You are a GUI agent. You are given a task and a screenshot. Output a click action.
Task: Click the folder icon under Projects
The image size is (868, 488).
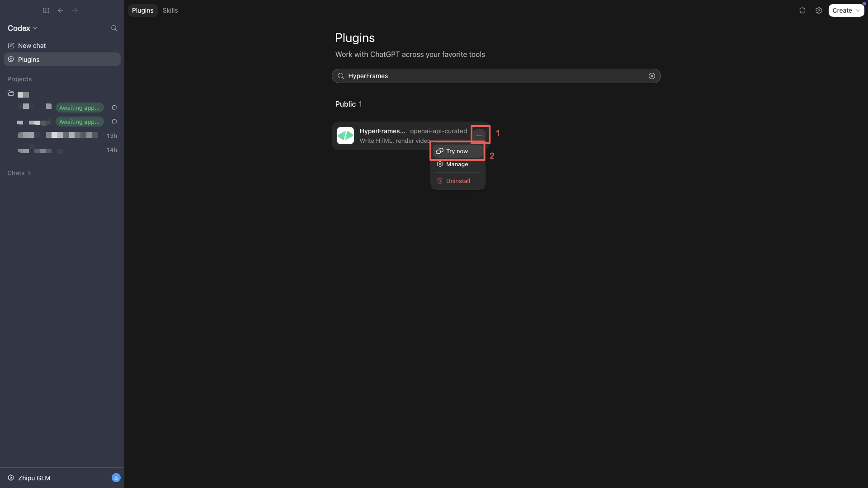point(11,94)
